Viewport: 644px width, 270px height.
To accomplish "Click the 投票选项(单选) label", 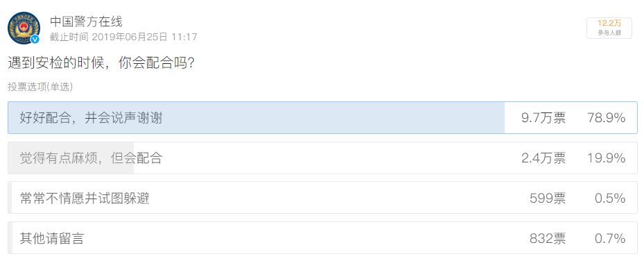I will [40, 87].
